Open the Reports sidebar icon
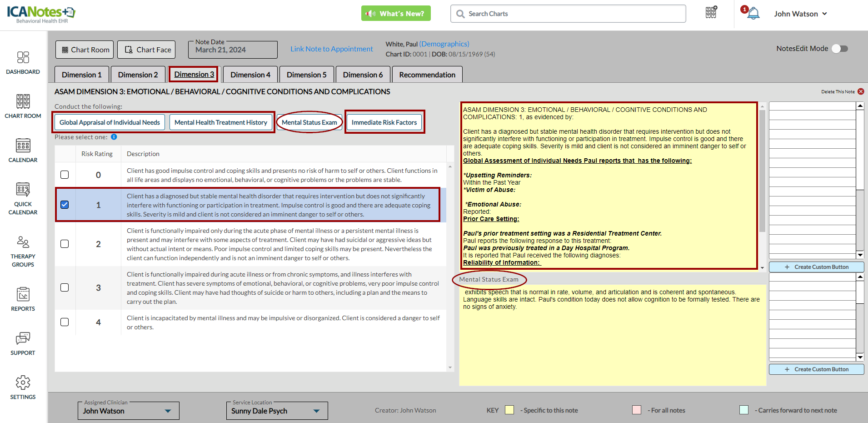Viewport: 868px width, 423px height. (x=23, y=295)
